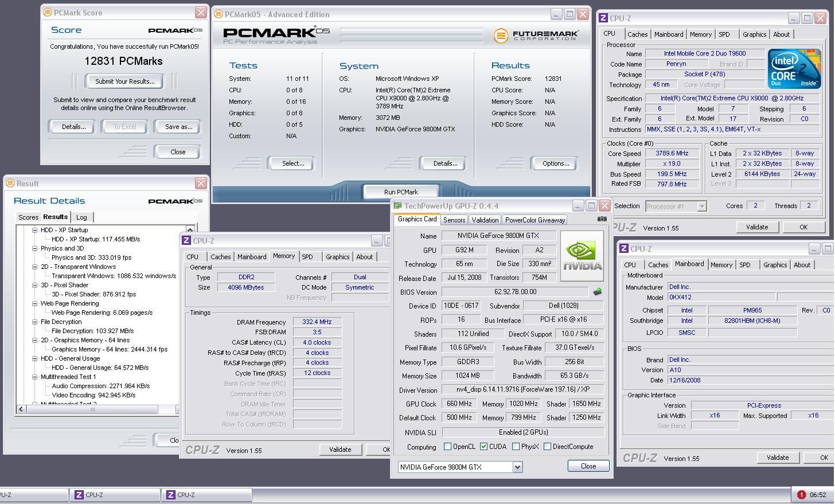Image resolution: width=835 pixels, height=504 pixels.
Task: Click the Intel Core 2 Duo logo in CPU-Z
Action: coord(794,69)
